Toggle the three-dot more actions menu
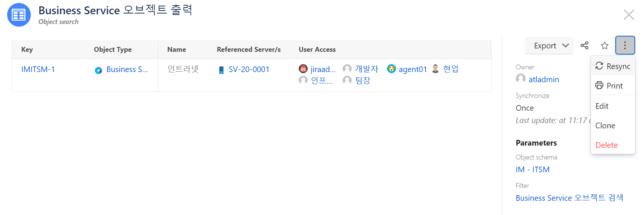644x215 pixels. pos(625,45)
